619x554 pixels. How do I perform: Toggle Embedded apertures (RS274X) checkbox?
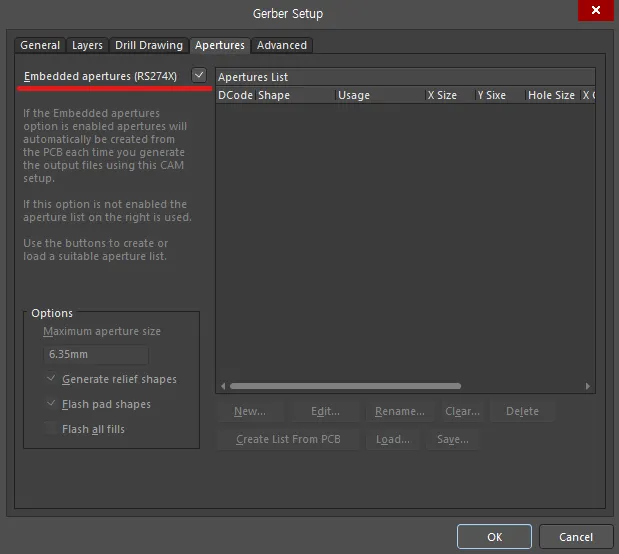click(199, 75)
